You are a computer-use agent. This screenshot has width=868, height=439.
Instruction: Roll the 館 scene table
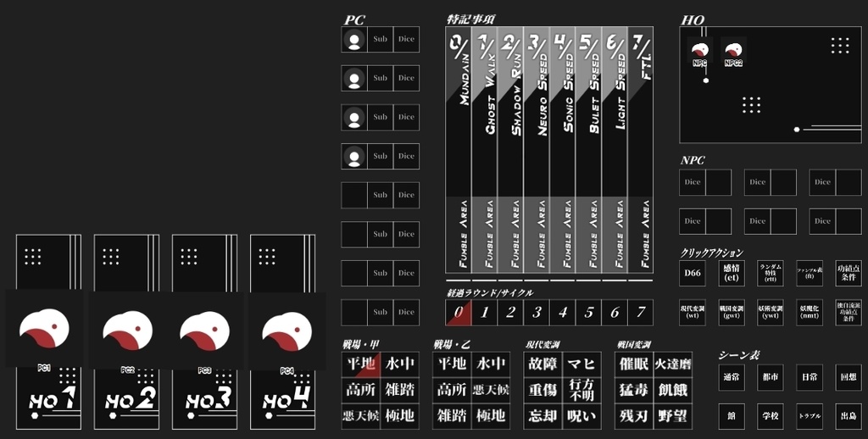tap(732, 416)
